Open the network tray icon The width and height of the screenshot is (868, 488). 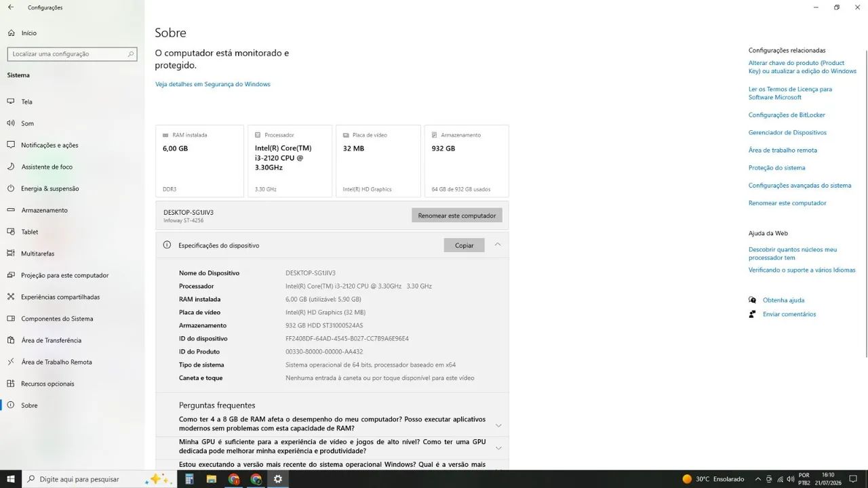pos(781,479)
